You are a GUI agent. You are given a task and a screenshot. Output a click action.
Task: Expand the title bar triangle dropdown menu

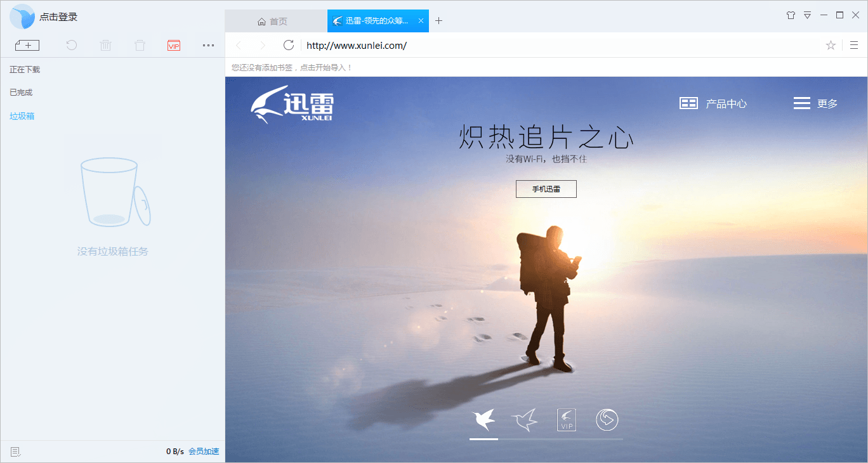point(807,15)
